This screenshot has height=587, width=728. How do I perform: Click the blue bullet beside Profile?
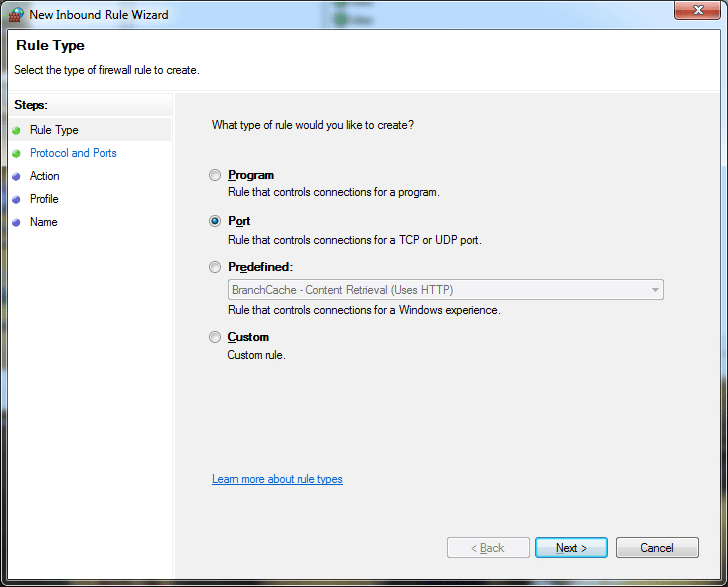tap(16, 199)
